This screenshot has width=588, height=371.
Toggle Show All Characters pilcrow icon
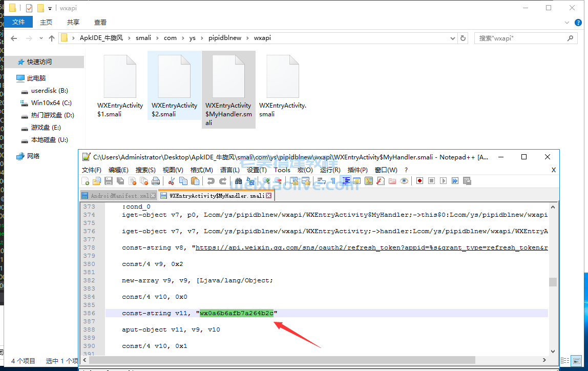click(333, 181)
